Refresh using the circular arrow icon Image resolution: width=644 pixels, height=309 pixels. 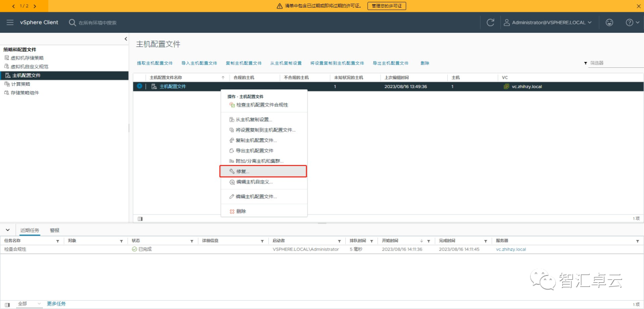pyautogui.click(x=490, y=23)
